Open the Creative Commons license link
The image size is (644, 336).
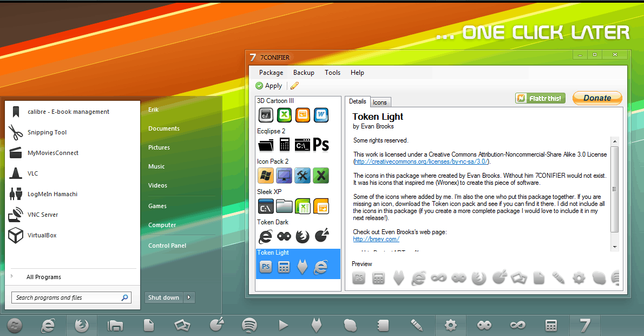tap(421, 161)
